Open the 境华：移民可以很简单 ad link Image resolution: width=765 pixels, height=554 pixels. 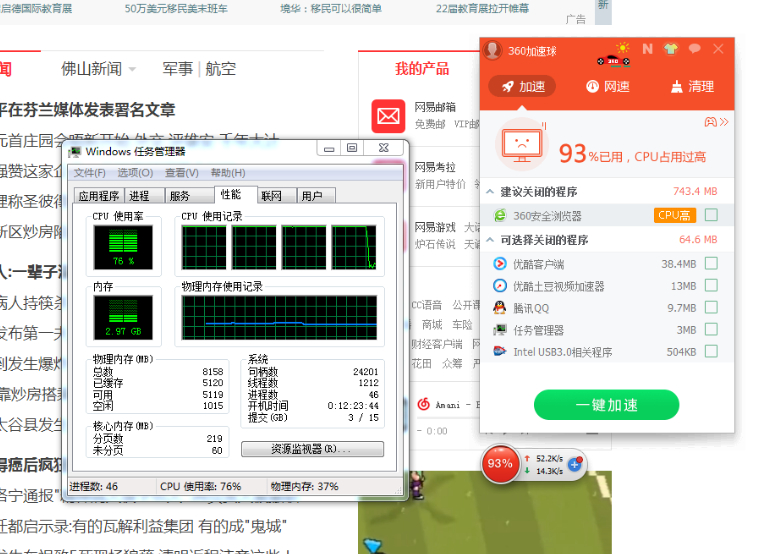(331, 8)
